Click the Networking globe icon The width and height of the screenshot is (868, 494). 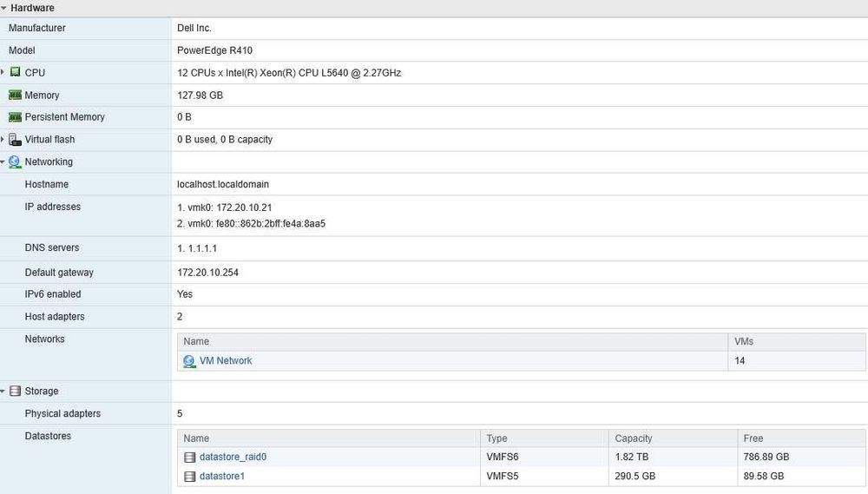point(15,161)
